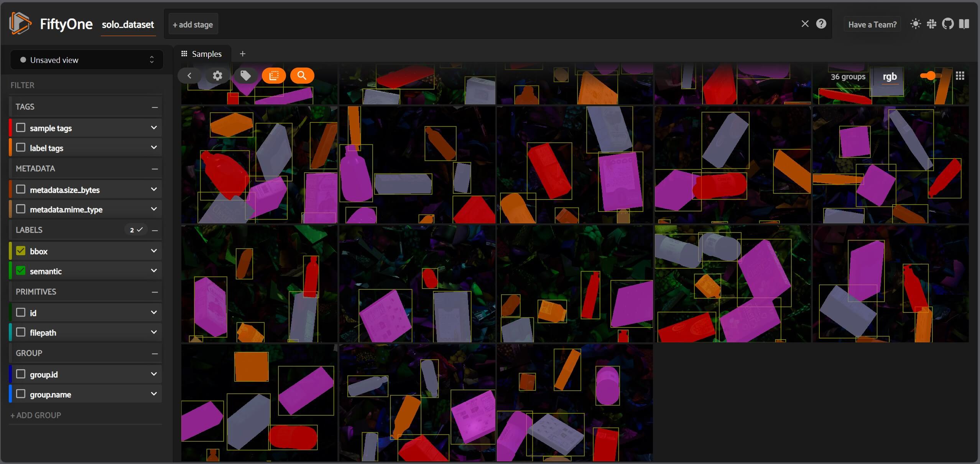Check the id field checkbox
980x464 pixels.
[x=21, y=312]
